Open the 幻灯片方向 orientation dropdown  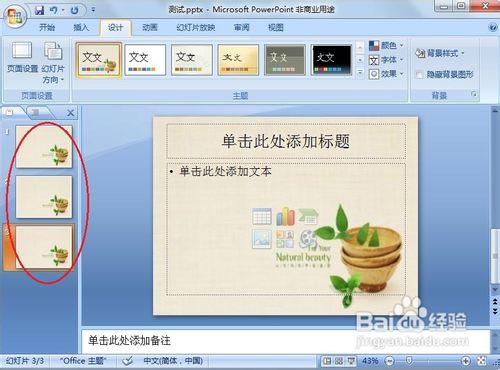[53, 63]
